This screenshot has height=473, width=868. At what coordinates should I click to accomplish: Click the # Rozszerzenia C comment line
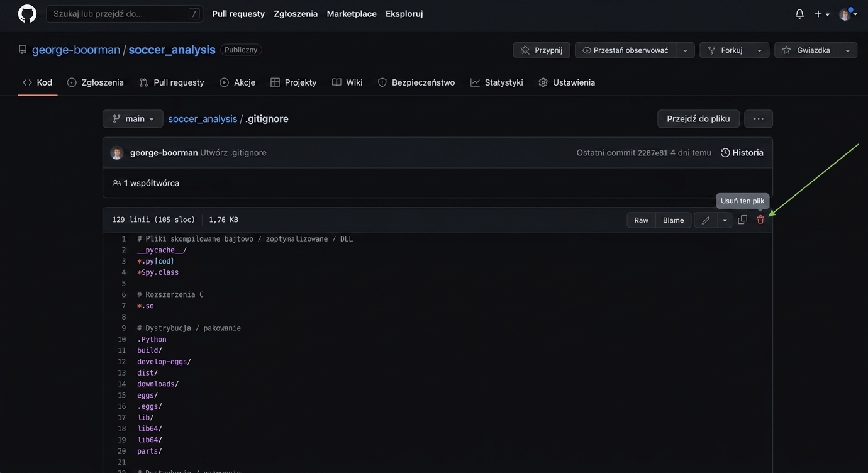(x=170, y=295)
